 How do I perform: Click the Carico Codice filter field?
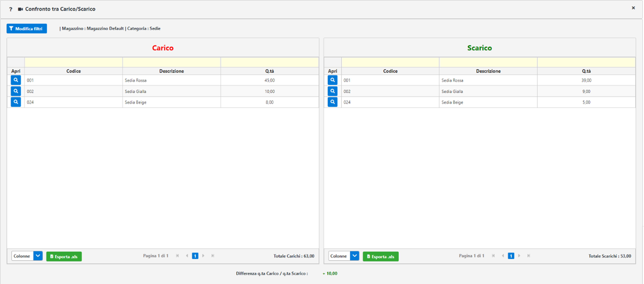[x=73, y=62]
